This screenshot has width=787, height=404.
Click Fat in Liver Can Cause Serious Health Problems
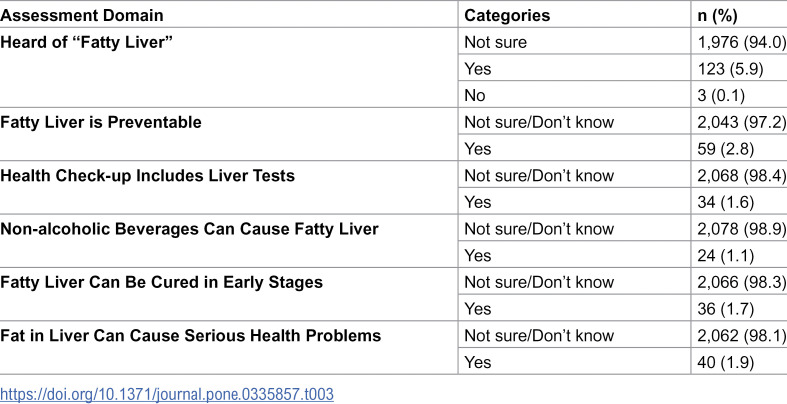point(190,335)
